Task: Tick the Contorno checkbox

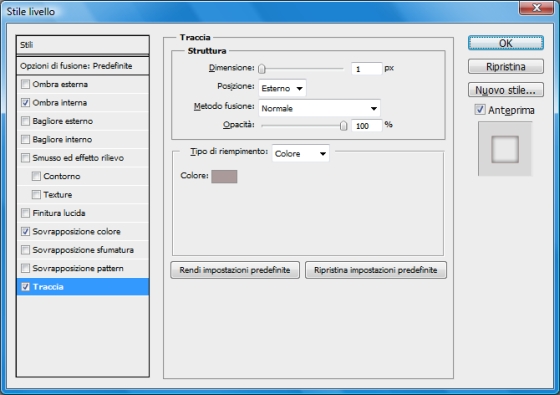Action: [36, 176]
